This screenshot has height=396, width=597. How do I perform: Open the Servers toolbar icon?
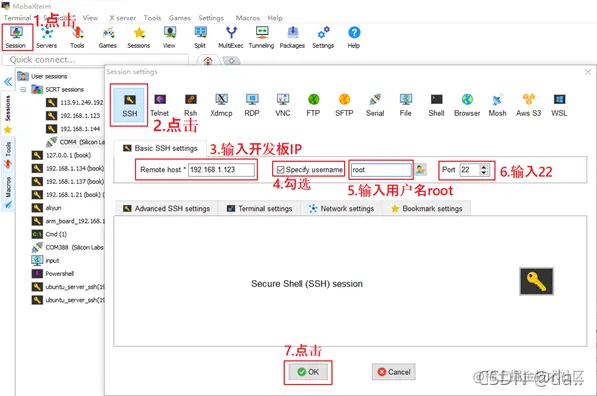pos(46,37)
